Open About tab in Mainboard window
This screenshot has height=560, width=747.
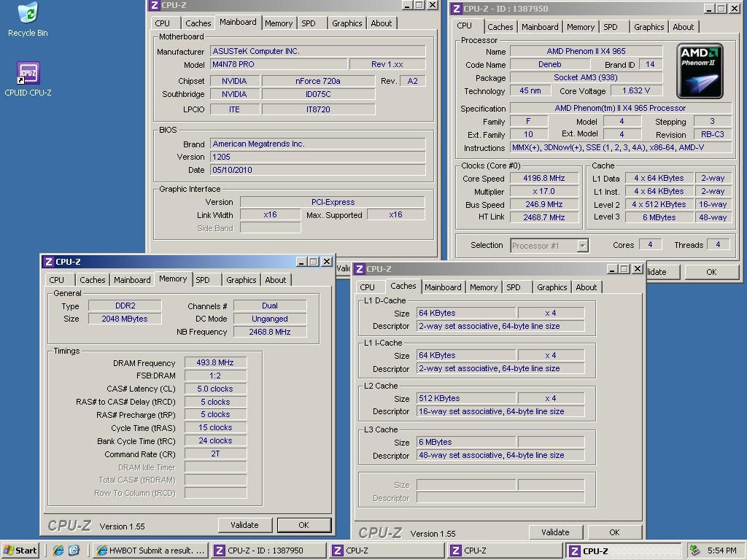381,23
